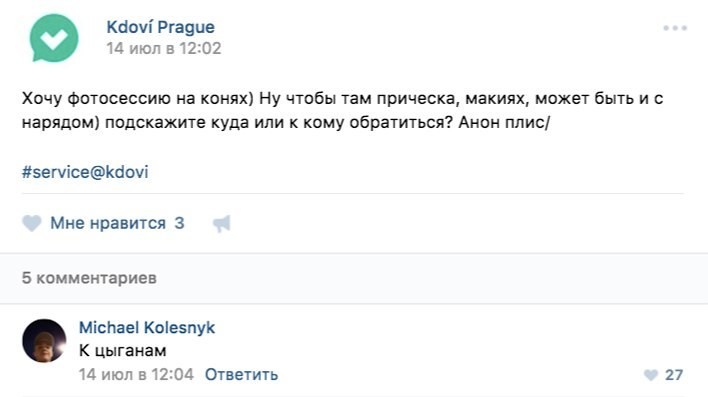Open the Michael Kolesnyk name link

pos(147,327)
